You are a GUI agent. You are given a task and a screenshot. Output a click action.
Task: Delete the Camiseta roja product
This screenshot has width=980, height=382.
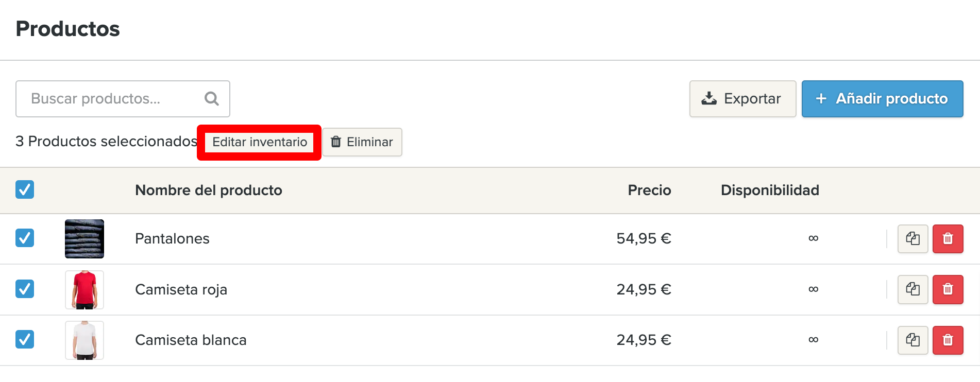(948, 289)
